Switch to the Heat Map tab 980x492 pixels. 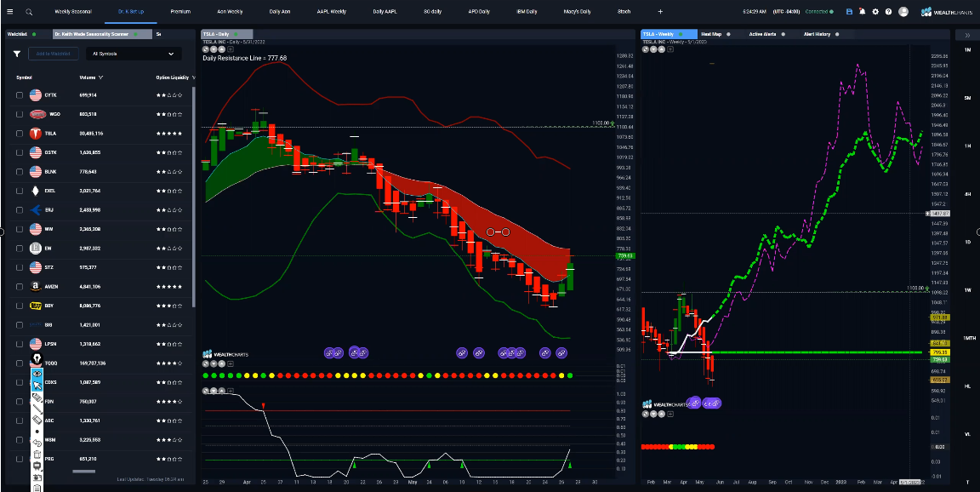tap(711, 34)
